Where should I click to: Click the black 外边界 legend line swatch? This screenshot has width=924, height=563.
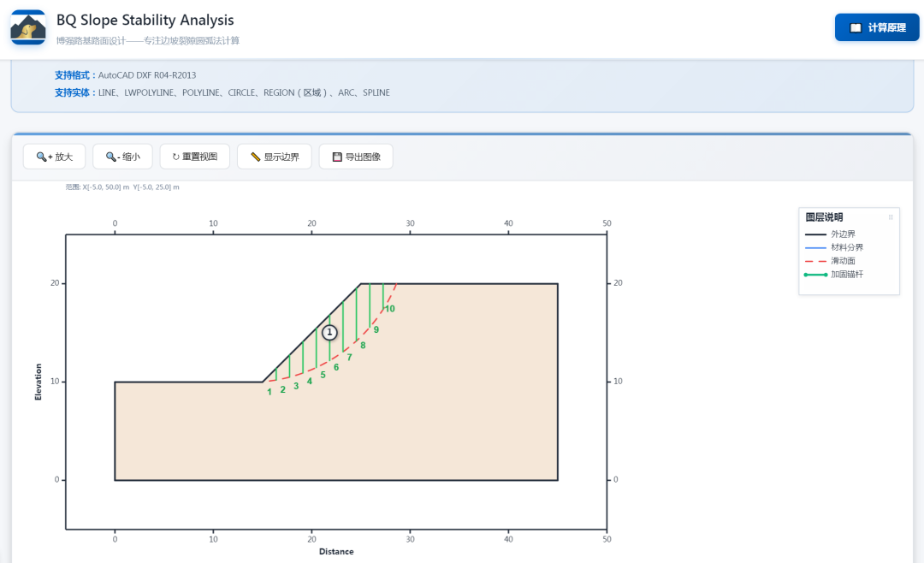click(x=815, y=234)
